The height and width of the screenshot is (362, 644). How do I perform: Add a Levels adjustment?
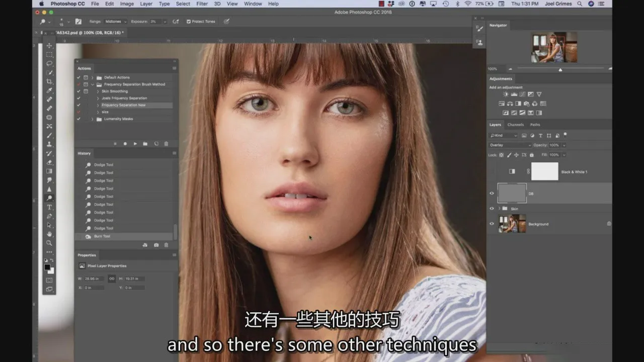click(514, 94)
